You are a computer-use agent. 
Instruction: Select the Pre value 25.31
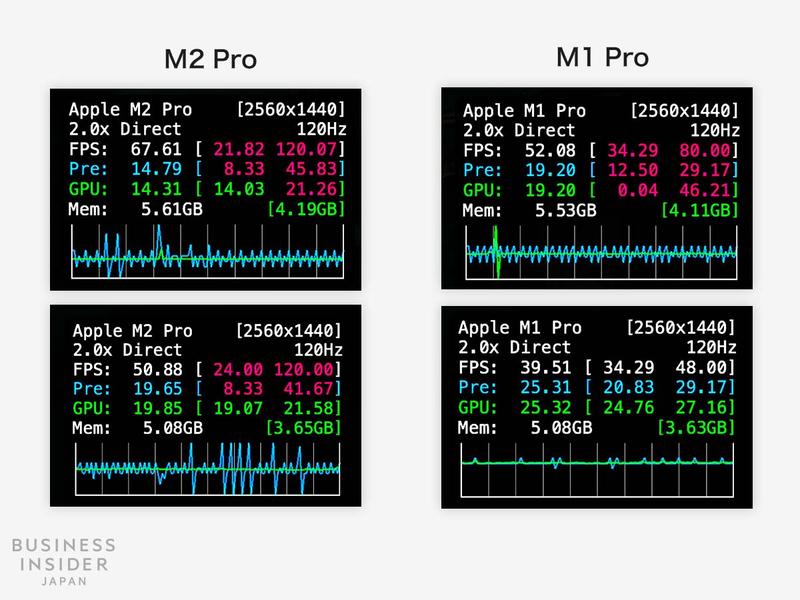tap(545, 387)
